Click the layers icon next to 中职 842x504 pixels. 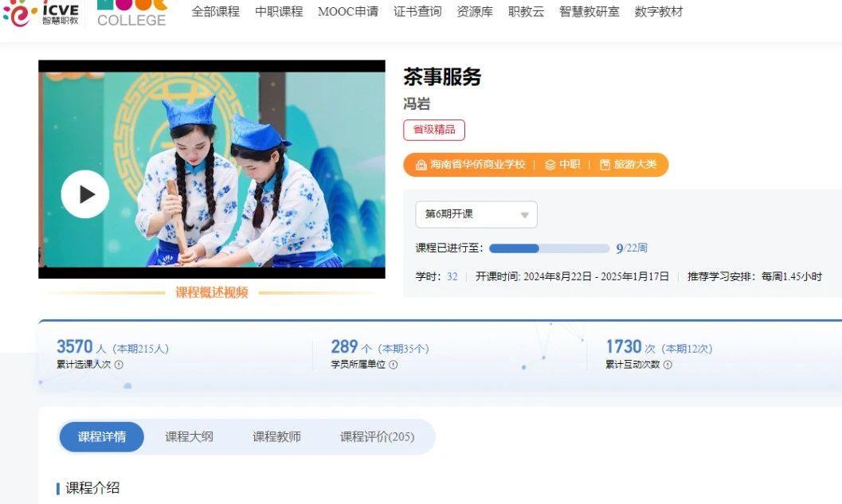point(550,165)
